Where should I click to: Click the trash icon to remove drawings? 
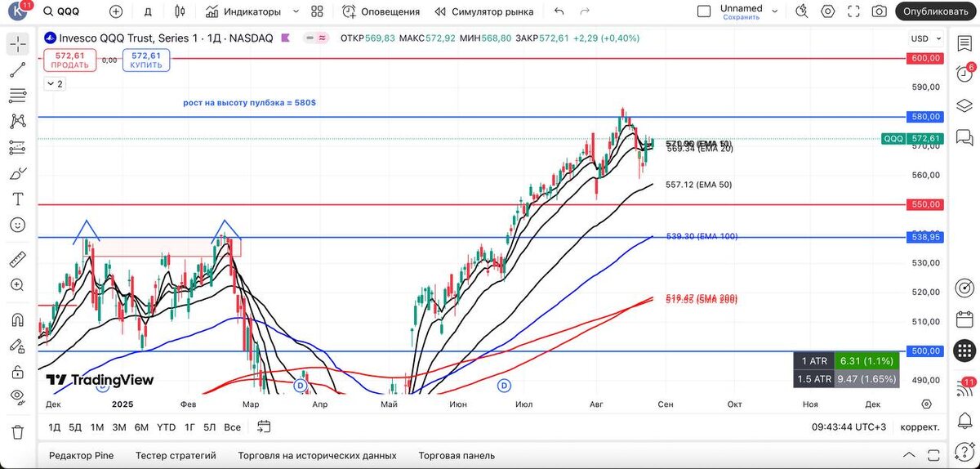(17, 431)
